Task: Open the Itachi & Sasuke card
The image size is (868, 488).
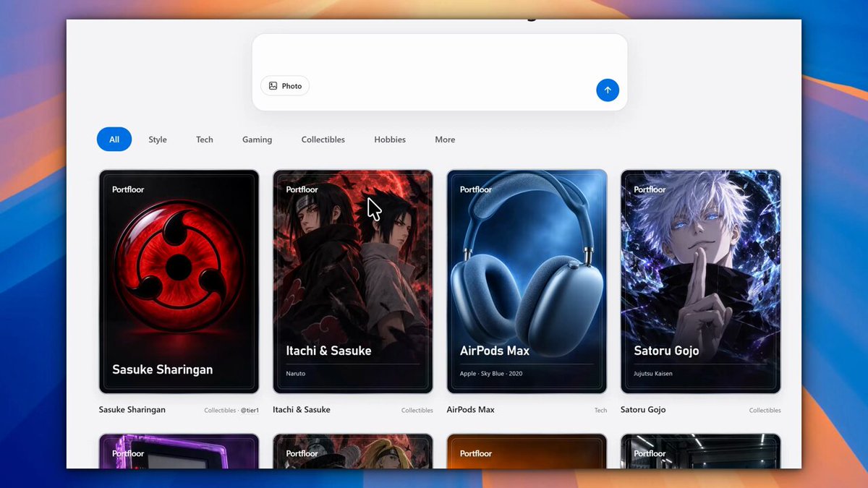Action: click(x=353, y=282)
